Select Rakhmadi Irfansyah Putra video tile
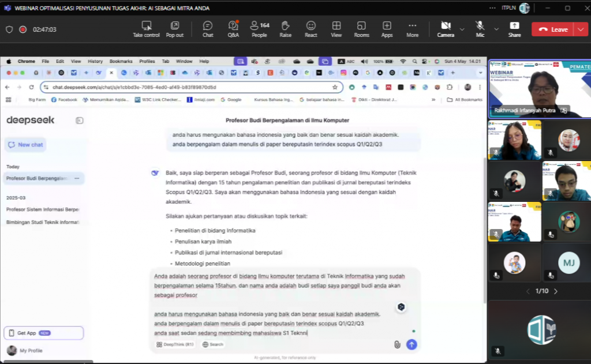This screenshot has width=591, height=364. (540, 89)
